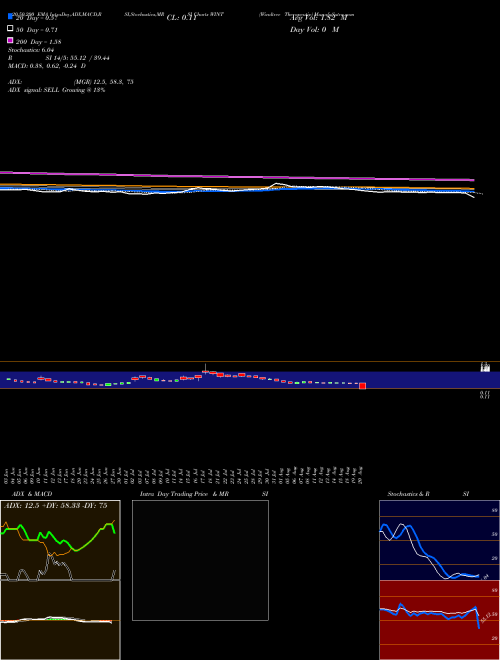Click the price scale icon beside the candle band
Viewport: 500px width, 660px height.
pyautogui.click(x=485, y=367)
